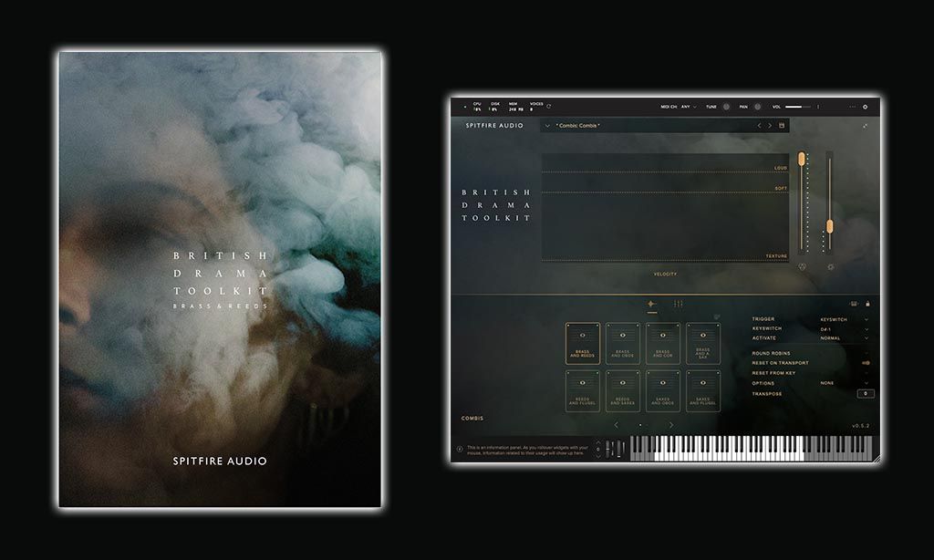Click the British Drama Toolkit box-art image
Viewport: 934px width, 560px height.
pyautogui.click(x=220, y=279)
